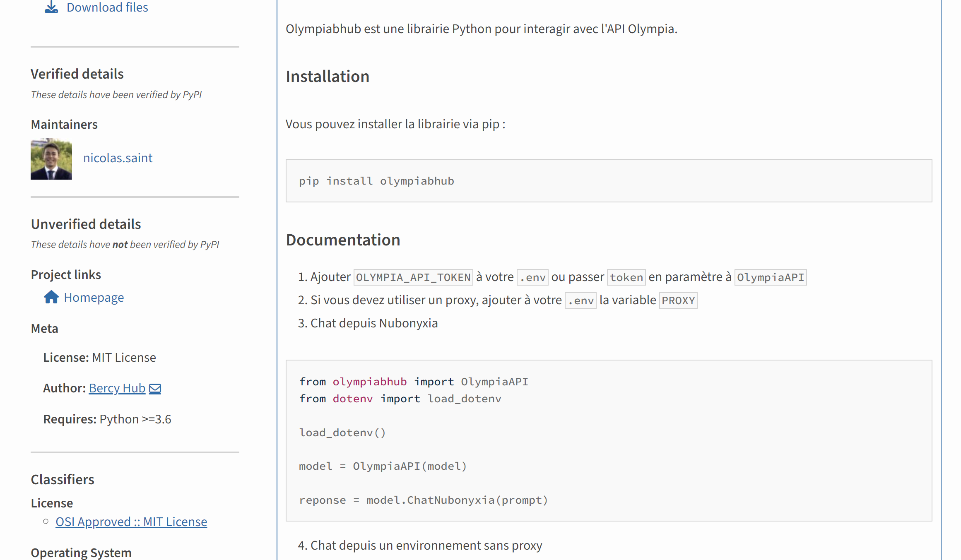Click the PROXY inline code variable
The width and height of the screenshot is (961, 560).
point(678,300)
